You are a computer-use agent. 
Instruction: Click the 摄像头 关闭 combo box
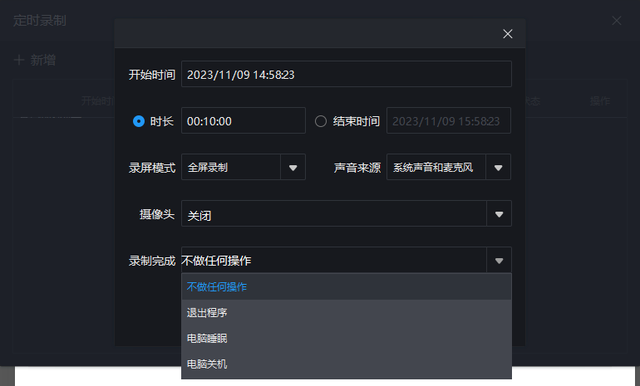[346, 214]
